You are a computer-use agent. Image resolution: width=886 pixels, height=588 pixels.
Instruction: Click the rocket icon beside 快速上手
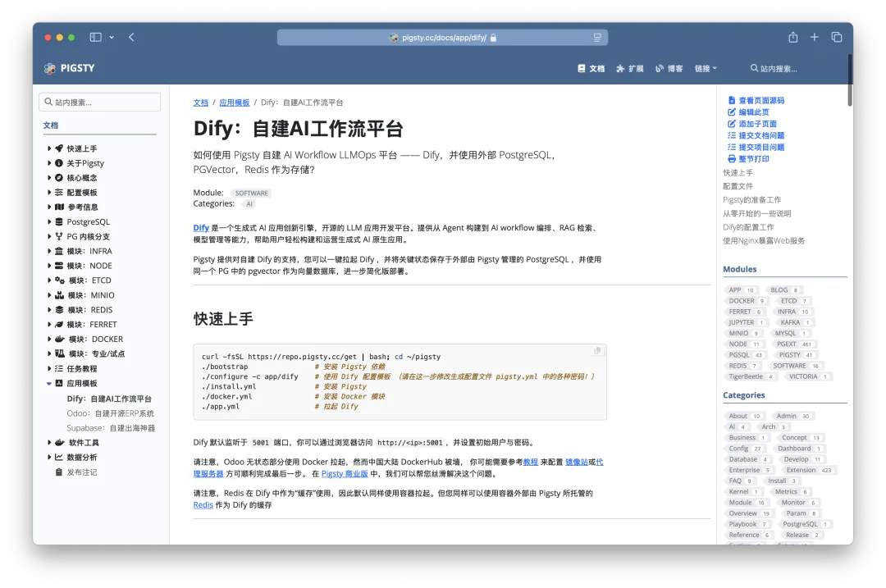click(59, 148)
